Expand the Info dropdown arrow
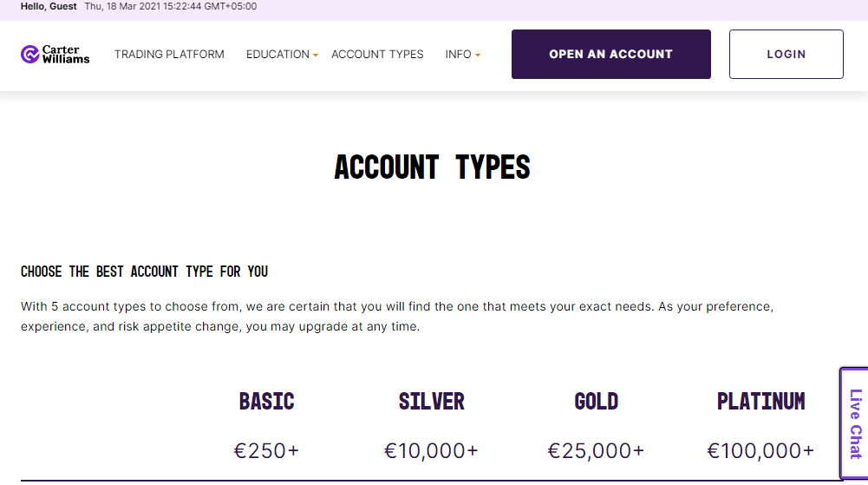868x485 pixels. pyautogui.click(x=478, y=56)
